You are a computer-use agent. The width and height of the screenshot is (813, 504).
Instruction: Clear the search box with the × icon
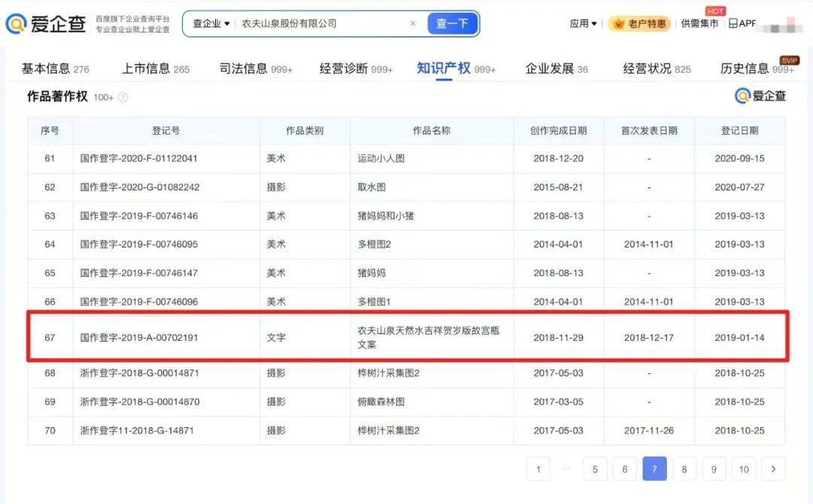pos(413,23)
